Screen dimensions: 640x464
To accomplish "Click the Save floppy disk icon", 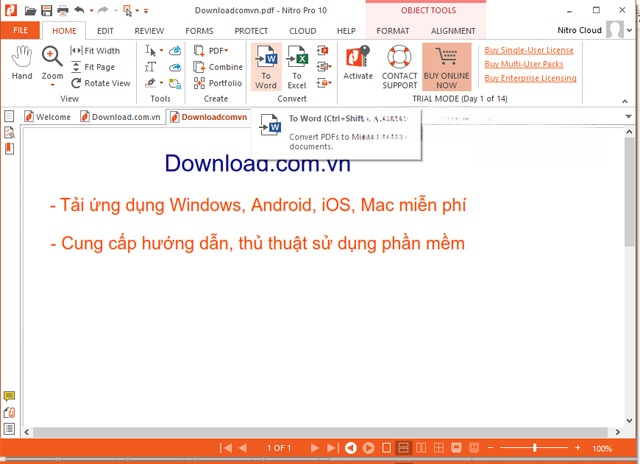I will click(47, 11).
